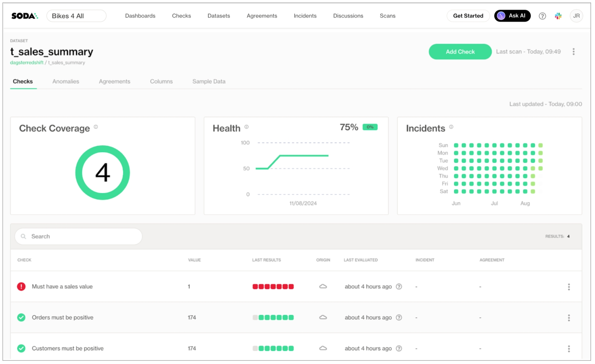Screen dimensions: 595x364
Task: Click cloud origin icon for Orders check
Action: [x=323, y=317]
